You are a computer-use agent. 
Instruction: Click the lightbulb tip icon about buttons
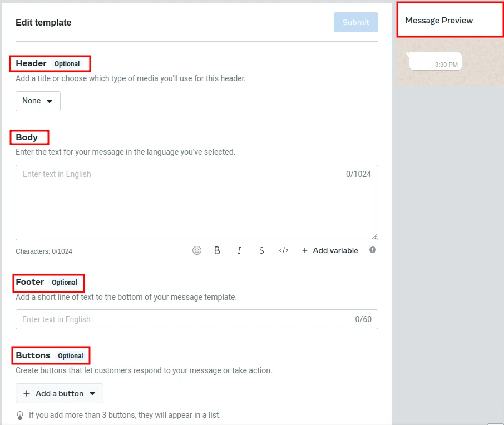(20, 416)
